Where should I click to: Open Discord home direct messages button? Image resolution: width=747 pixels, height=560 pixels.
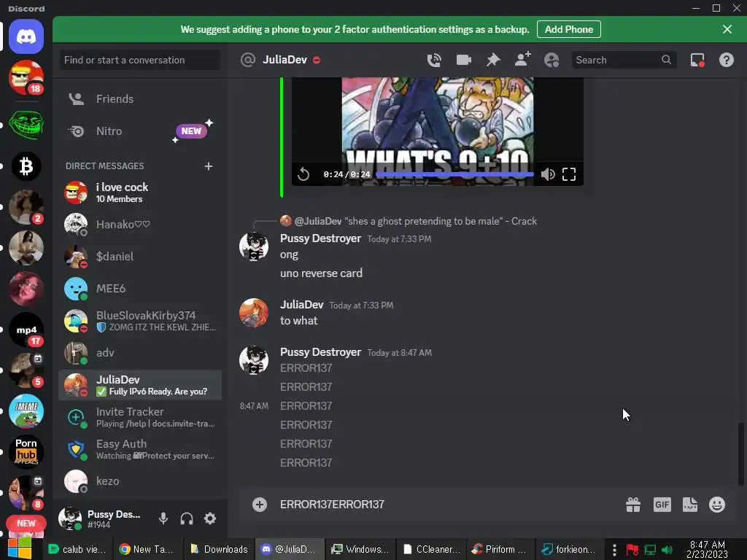[26, 36]
